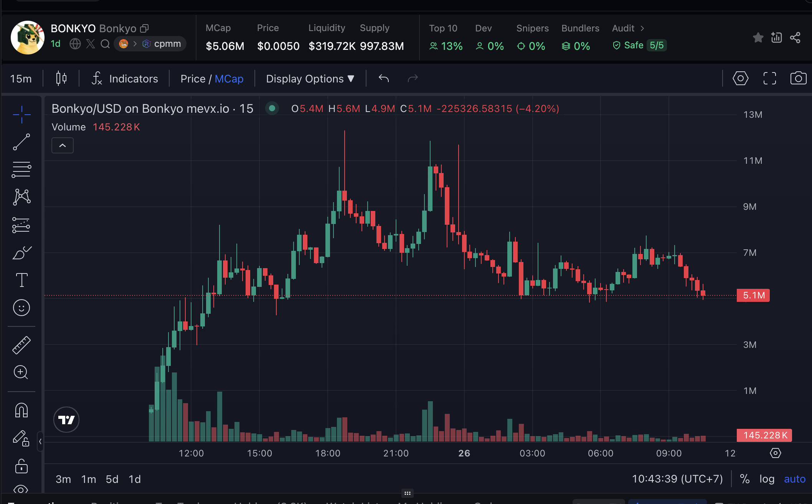The image size is (812, 504).
Task: Select the trend line drawing tool
Action: click(21, 142)
